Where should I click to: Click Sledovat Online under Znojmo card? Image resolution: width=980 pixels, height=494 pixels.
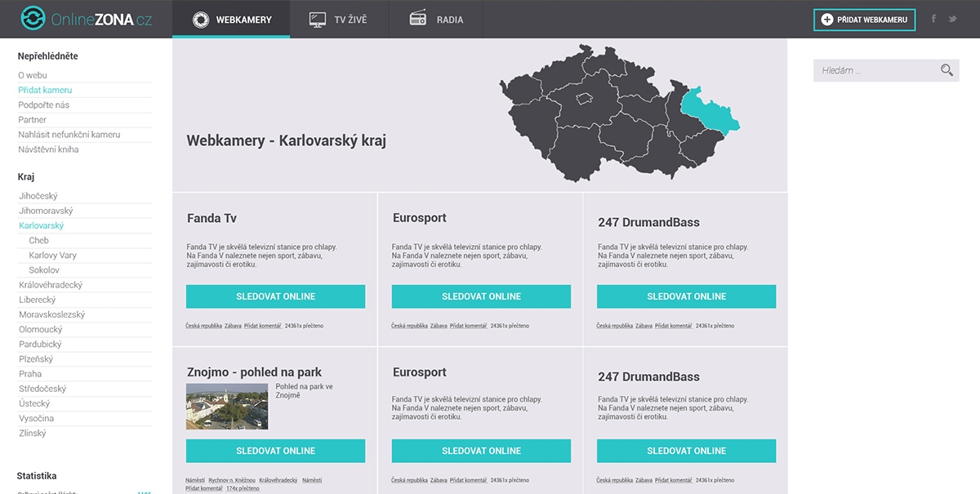point(275,451)
